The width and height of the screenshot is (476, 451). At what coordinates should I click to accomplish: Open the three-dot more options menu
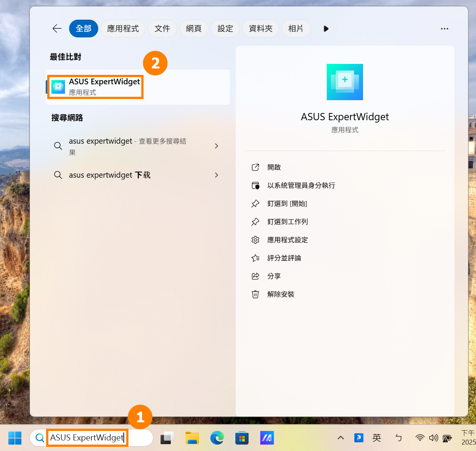(445, 29)
